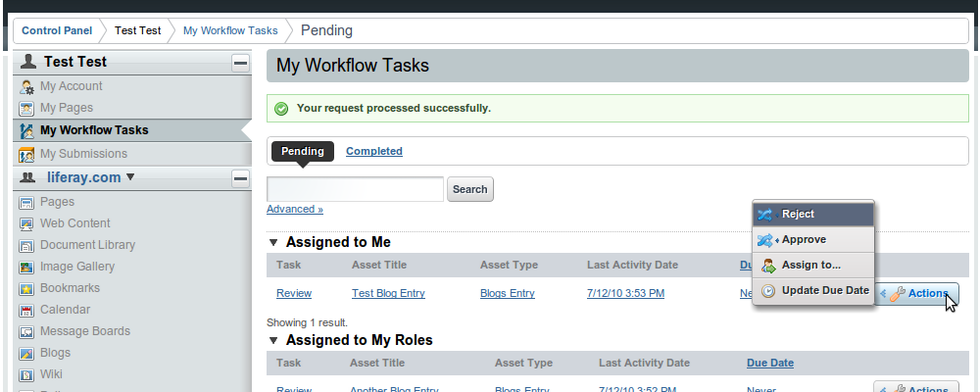
Task: Click the Message Boards icon
Action: point(27,331)
